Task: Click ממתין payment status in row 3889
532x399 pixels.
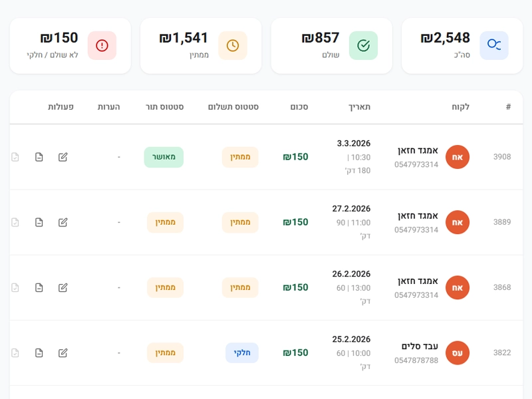Action: click(x=240, y=222)
